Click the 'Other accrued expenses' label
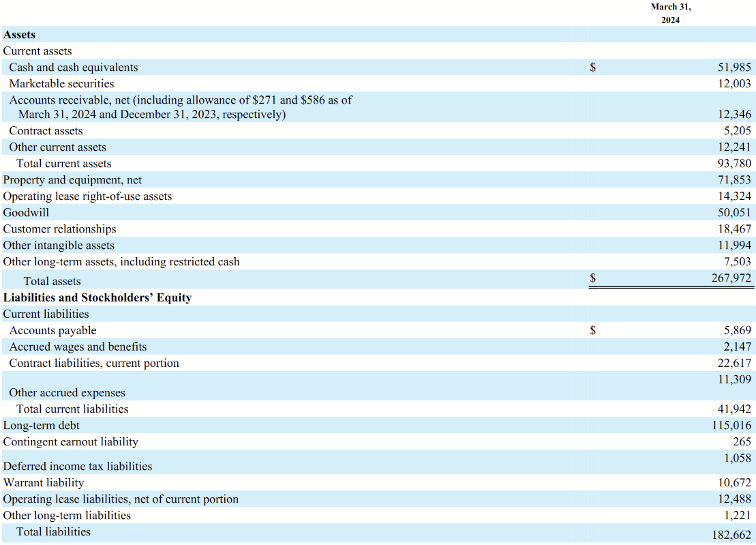This screenshot has height=545, width=756. coord(67,393)
